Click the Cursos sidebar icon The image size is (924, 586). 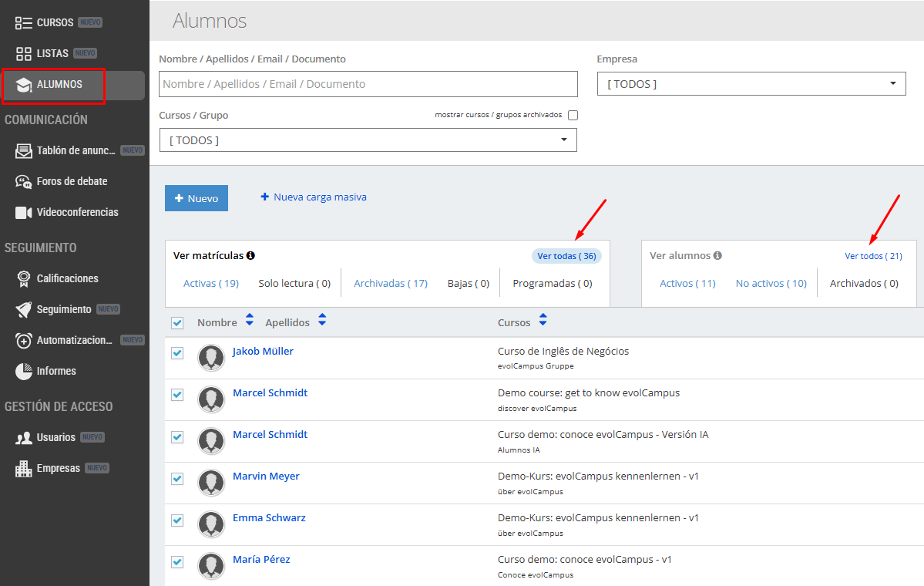[x=23, y=22]
